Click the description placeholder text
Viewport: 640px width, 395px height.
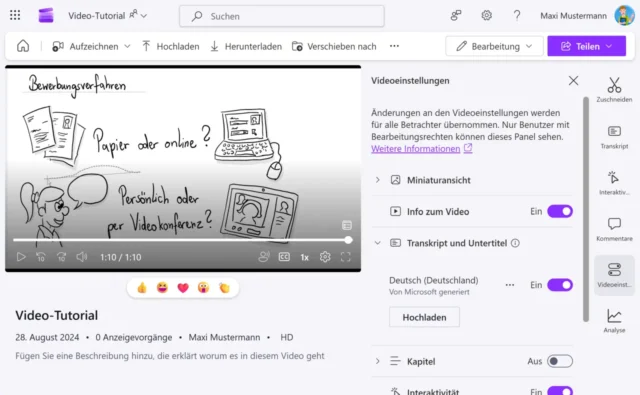point(170,356)
